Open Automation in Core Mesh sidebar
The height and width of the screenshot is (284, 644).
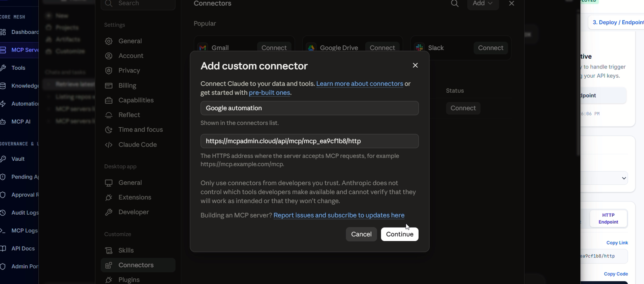pyautogui.click(x=19, y=104)
